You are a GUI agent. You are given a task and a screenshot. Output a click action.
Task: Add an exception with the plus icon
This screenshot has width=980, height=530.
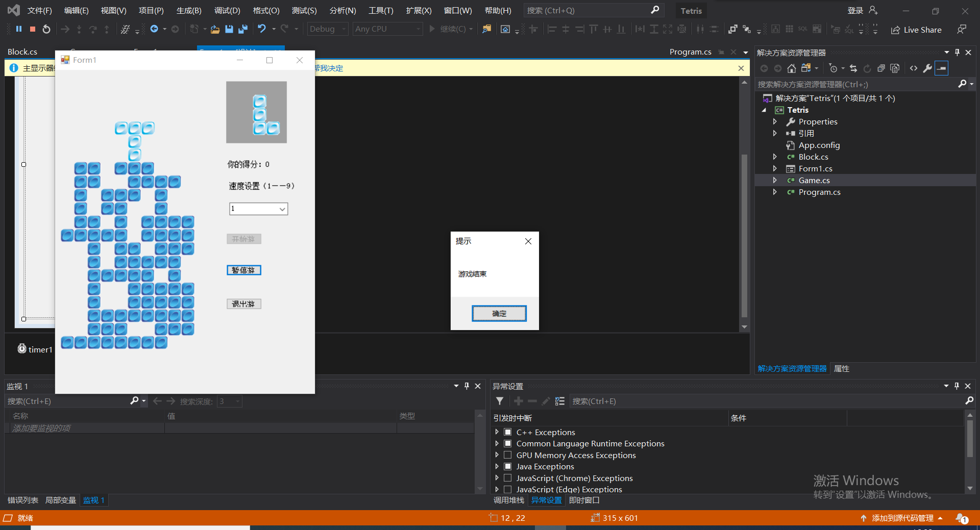pos(519,401)
